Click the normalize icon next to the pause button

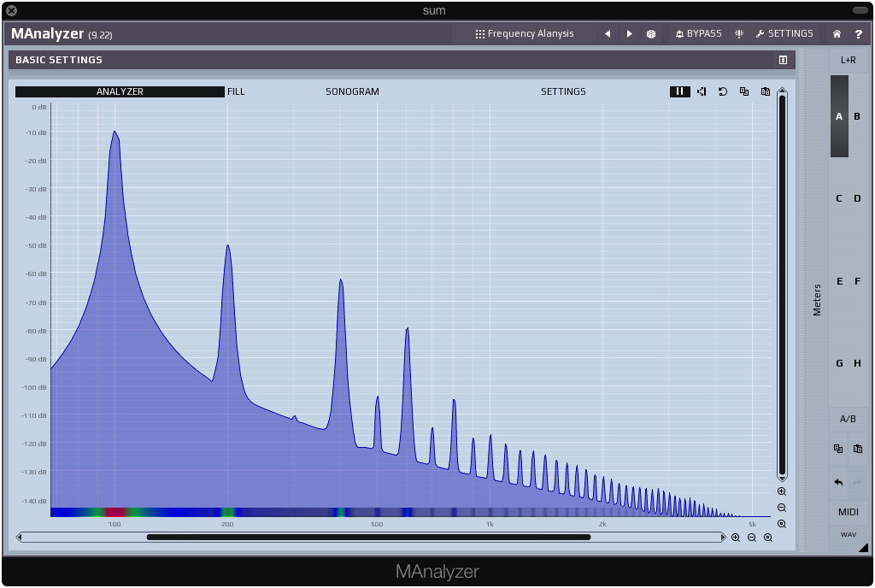[x=702, y=91]
